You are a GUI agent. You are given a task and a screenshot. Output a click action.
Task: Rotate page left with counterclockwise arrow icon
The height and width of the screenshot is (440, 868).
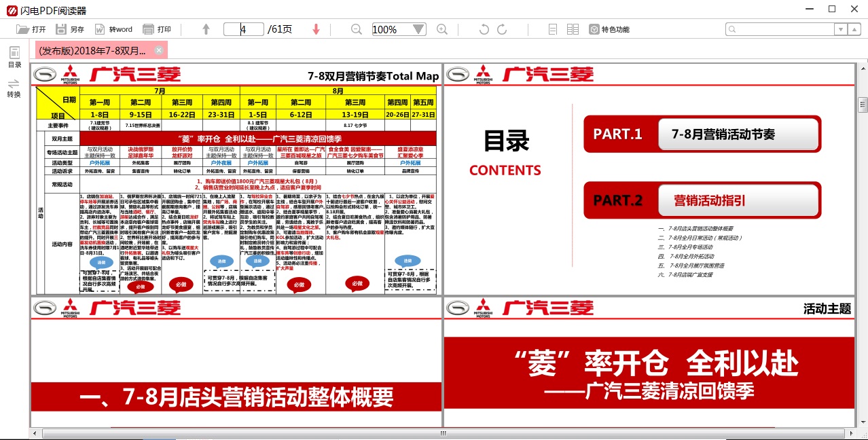484,29
